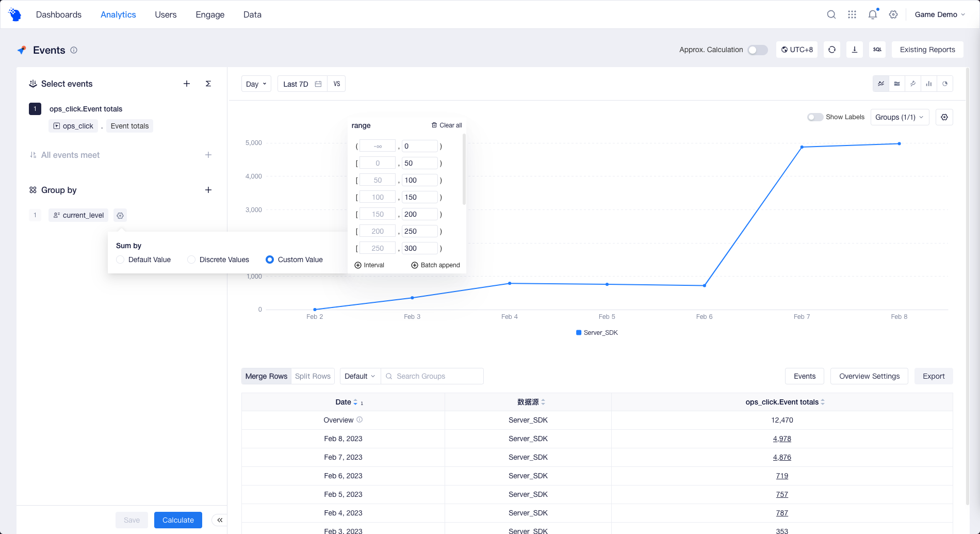
Task: Open the Dashboards menu
Action: pyautogui.click(x=59, y=14)
